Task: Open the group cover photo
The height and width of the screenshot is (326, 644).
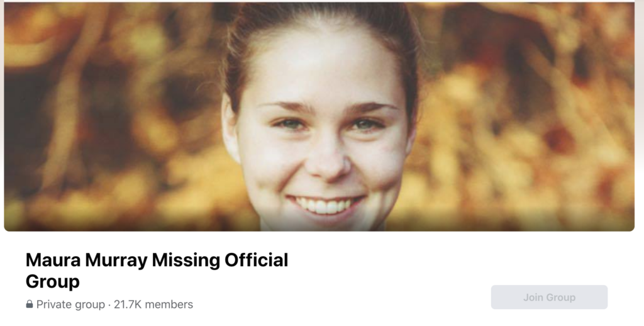Action: (x=319, y=117)
